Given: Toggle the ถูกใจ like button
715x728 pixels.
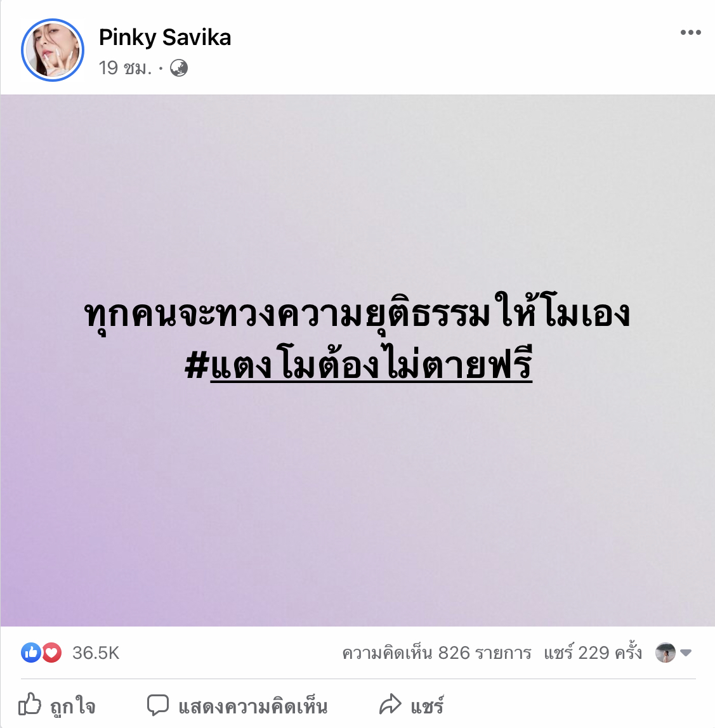Looking at the screenshot, I should (x=57, y=705).
